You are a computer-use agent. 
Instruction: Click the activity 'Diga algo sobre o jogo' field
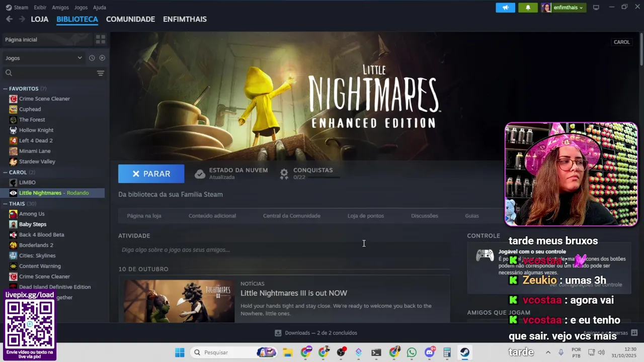coord(284,250)
